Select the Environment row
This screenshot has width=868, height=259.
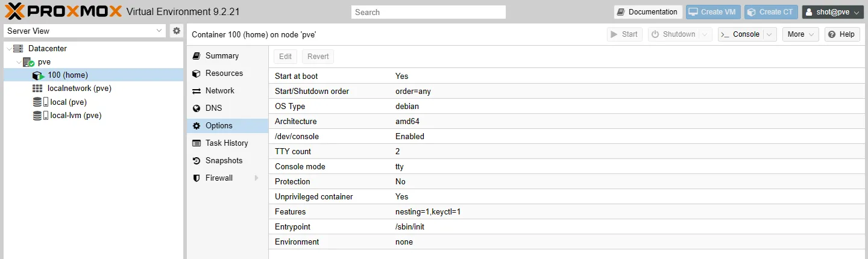pyautogui.click(x=567, y=242)
